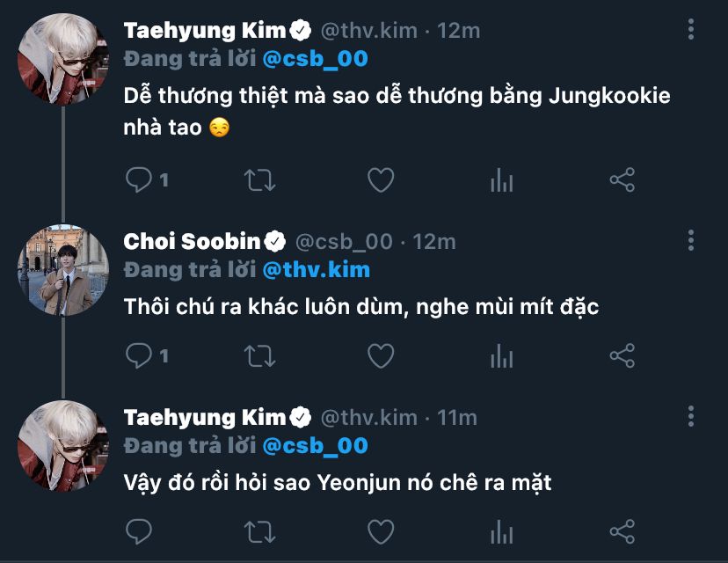Like the tweet mentioning Jungkookie
This screenshot has height=563, width=728.
pos(380,180)
